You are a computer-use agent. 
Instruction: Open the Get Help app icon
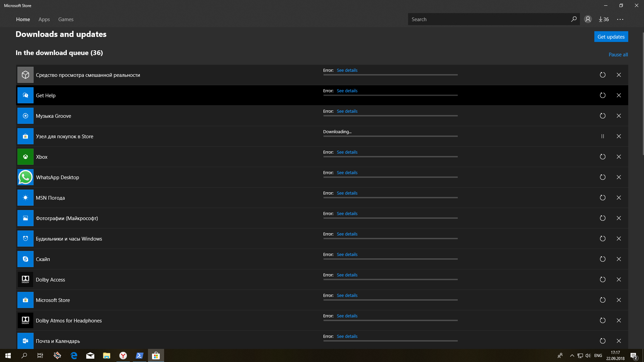pos(26,95)
